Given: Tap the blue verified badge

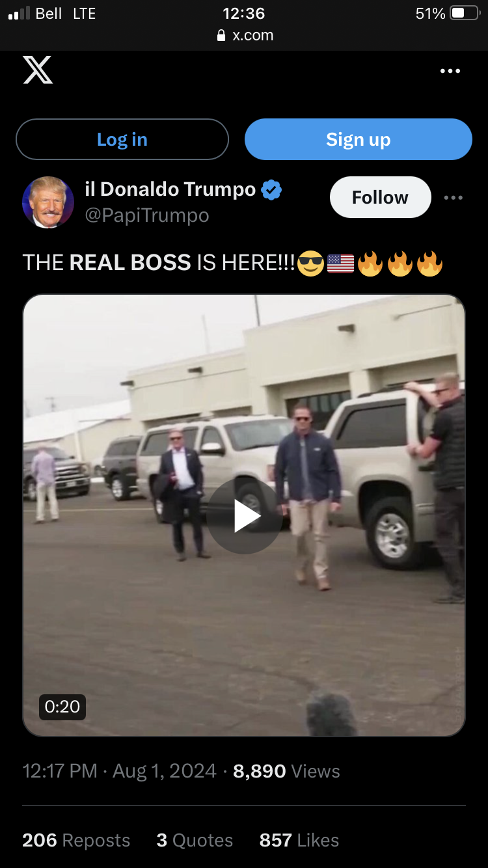Looking at the screenshot, I should 271,190.
